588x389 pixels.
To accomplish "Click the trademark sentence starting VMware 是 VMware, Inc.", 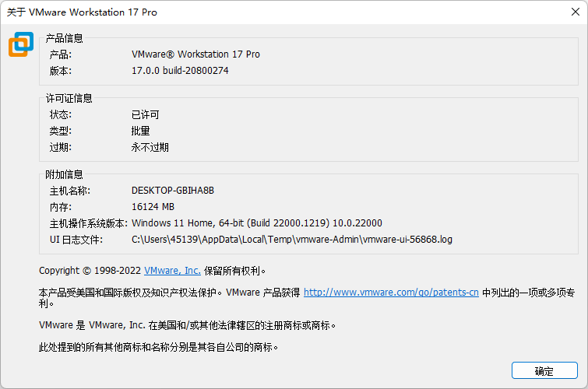I will [x=187, y=325].
